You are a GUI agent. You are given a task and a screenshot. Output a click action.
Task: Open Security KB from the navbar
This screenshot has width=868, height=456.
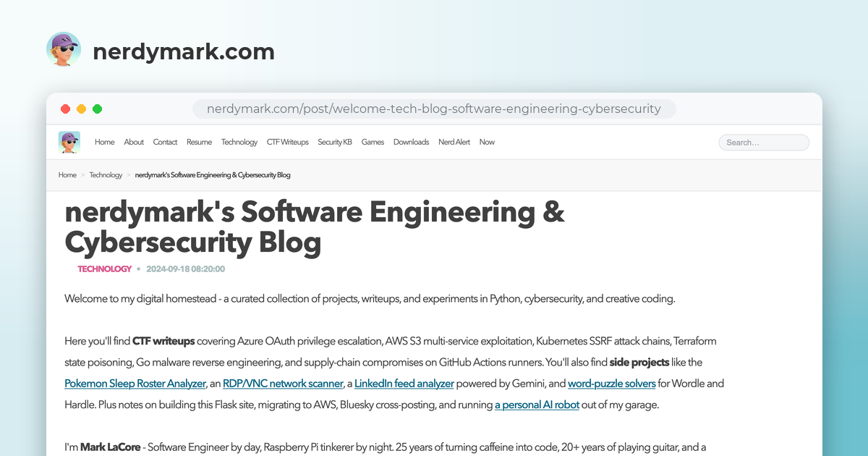[x=335, y=142]
